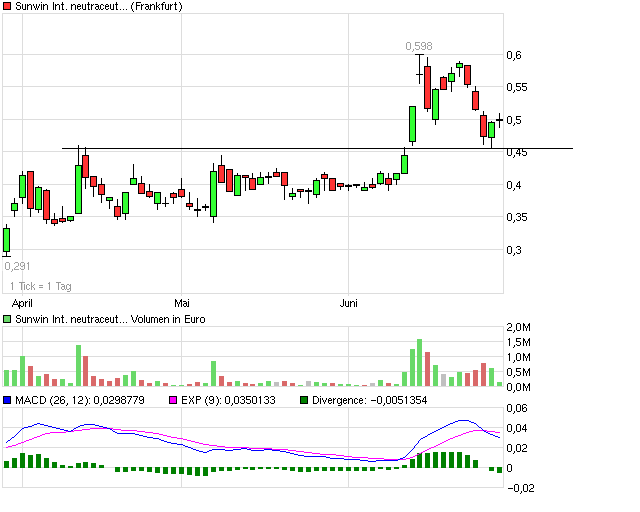Click the 'Divergence: -0,0051354' value
Screen dimensions: 640x512
click(x=369, y=400)
